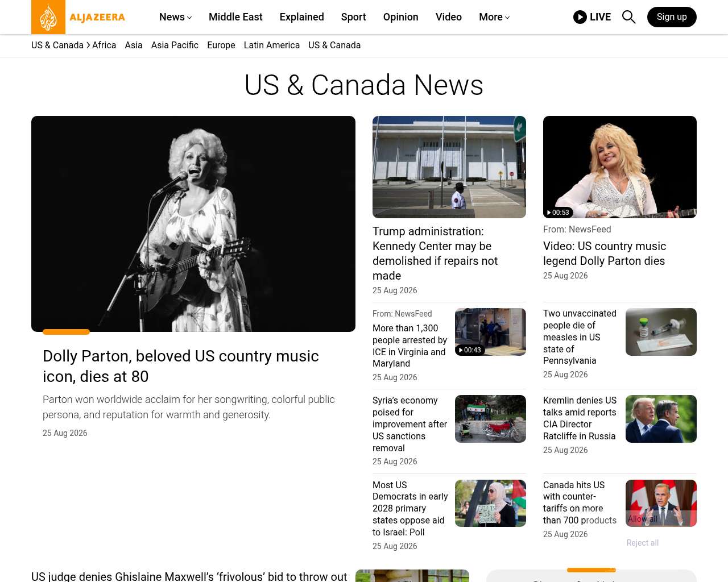
Task: Open the black-and-white Dolly Parton featured image
Action: (193, 224)
